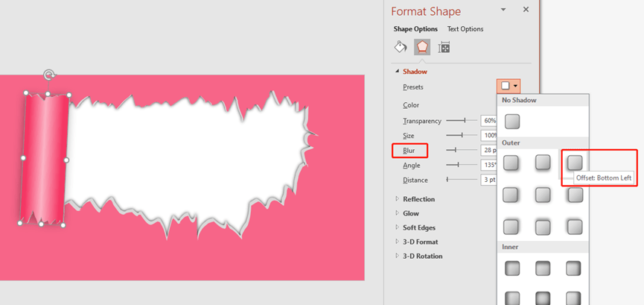Choose the No Shadow preset thumbnail
The height and width of the screenshot is (305, 644).
[x=512, y=122]
